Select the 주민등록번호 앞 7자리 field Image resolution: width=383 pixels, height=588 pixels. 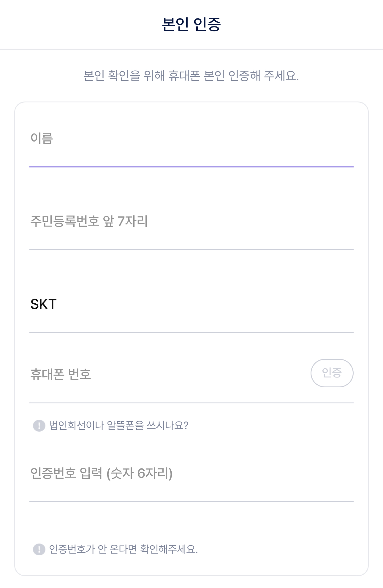coord(191,221)
